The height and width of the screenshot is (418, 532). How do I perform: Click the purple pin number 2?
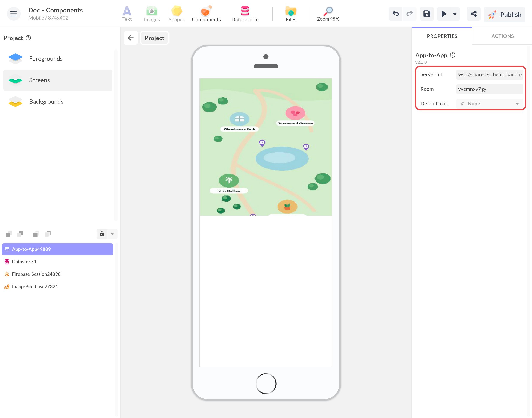click(306, 147)
